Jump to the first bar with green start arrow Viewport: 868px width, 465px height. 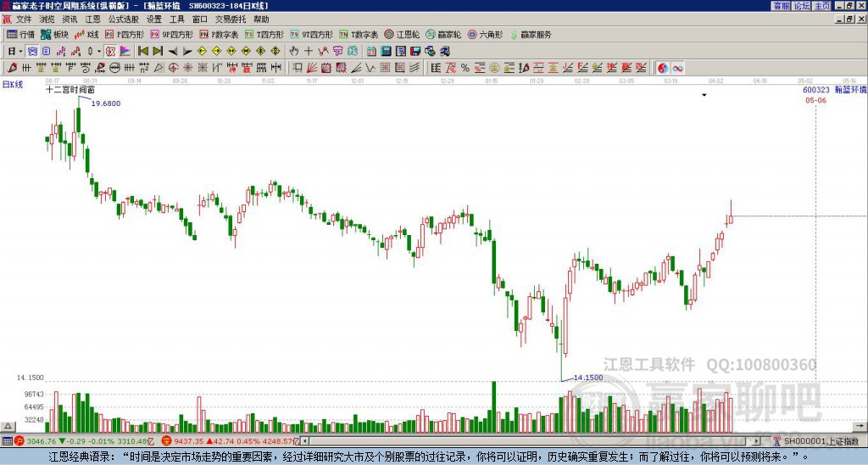point(142,52)
